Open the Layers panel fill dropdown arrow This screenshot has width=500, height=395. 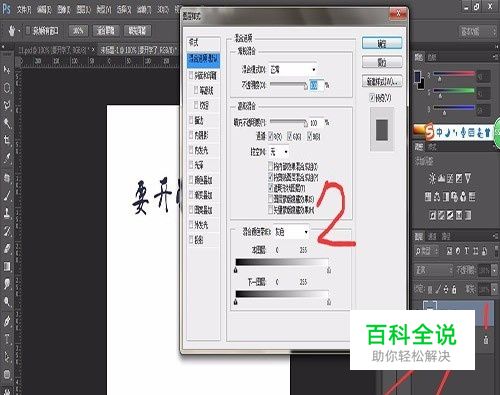494,289
